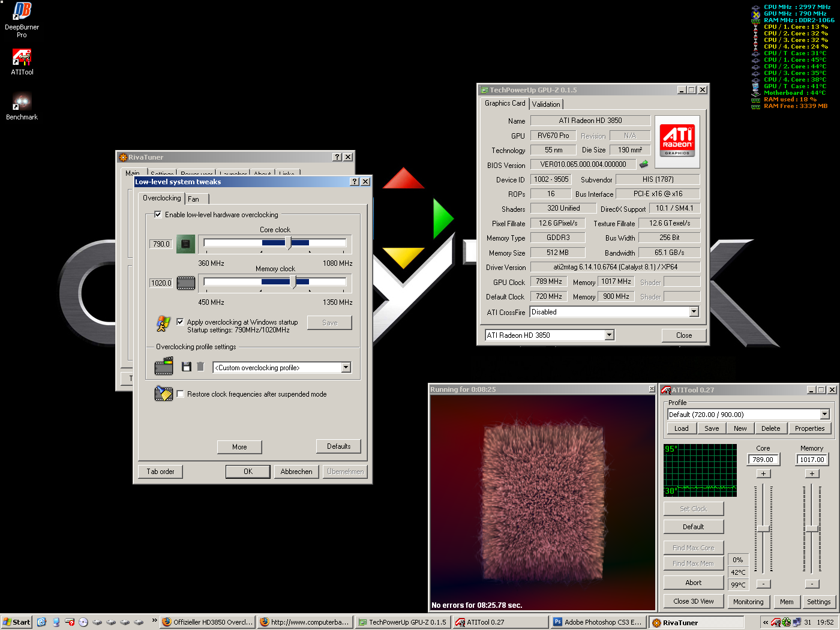The width and height of the screenshot is (840, 630).
Task: Click the Memory vertical slider thumb in ATITool
Action: (x=812, y=529)
